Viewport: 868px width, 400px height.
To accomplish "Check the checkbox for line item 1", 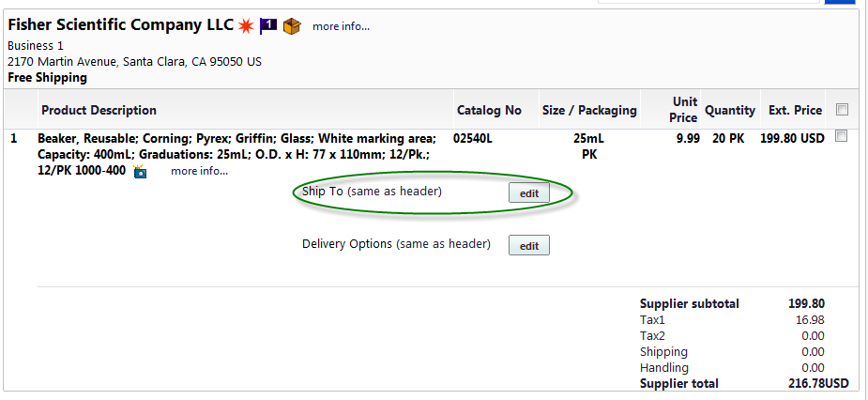I will [841, 136].
